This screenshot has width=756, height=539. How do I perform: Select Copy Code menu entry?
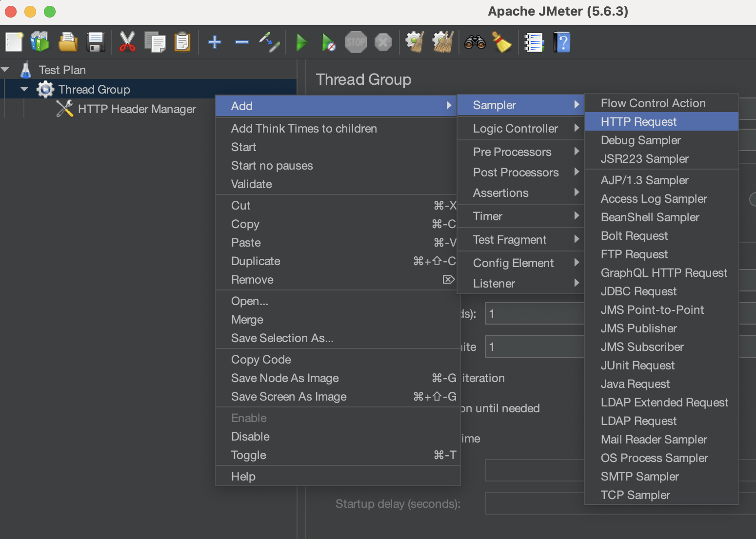pyautogui.click(x=338, y=359)
